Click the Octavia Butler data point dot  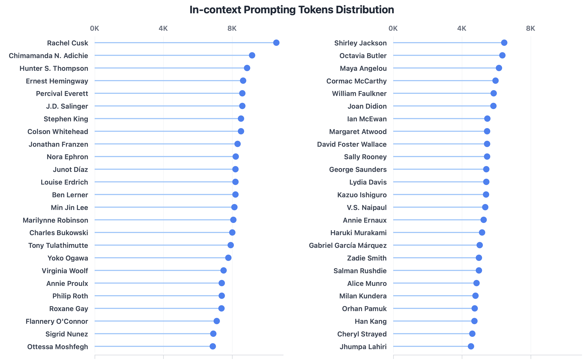[x=502, y=55]
